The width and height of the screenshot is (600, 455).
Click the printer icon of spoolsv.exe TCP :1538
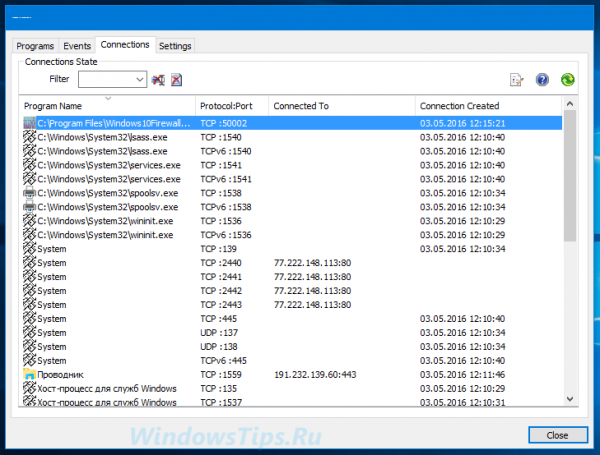(29, 192)
